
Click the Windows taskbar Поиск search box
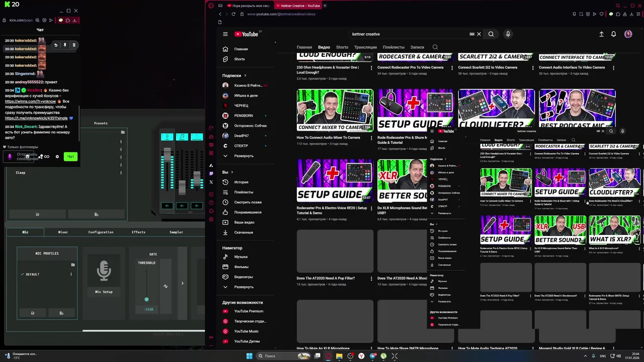(x=283, y=356)
